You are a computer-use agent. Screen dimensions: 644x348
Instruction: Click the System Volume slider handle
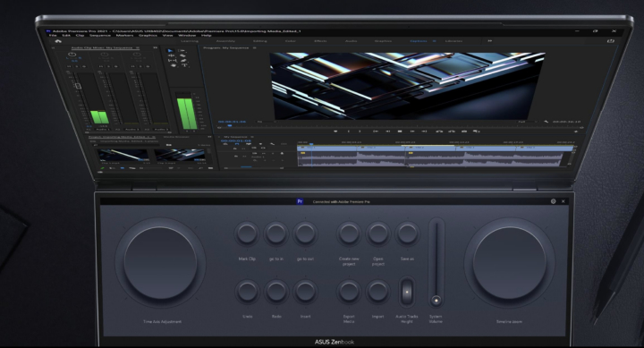(436, 301)
